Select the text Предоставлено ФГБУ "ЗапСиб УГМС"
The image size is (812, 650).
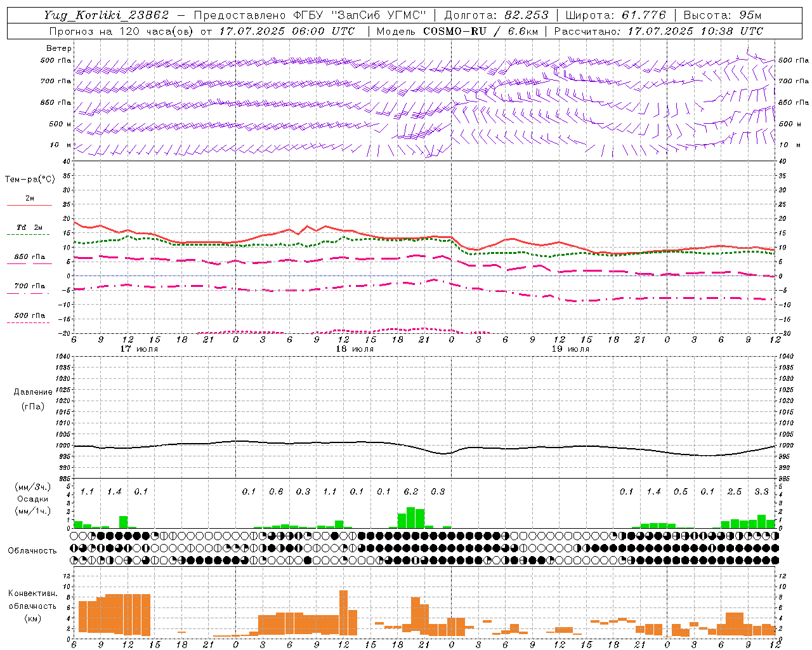click(310, 15)
